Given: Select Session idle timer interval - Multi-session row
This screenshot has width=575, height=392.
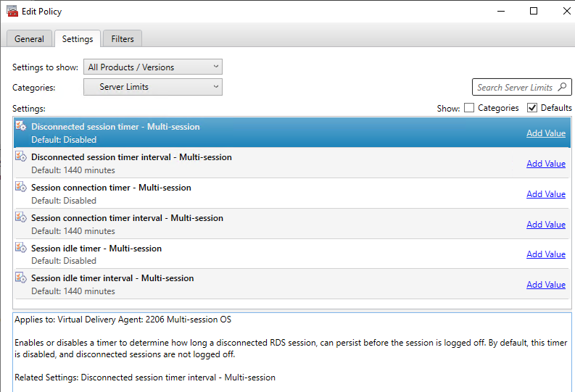Looking at the screenshot, I should coord(292,284).
